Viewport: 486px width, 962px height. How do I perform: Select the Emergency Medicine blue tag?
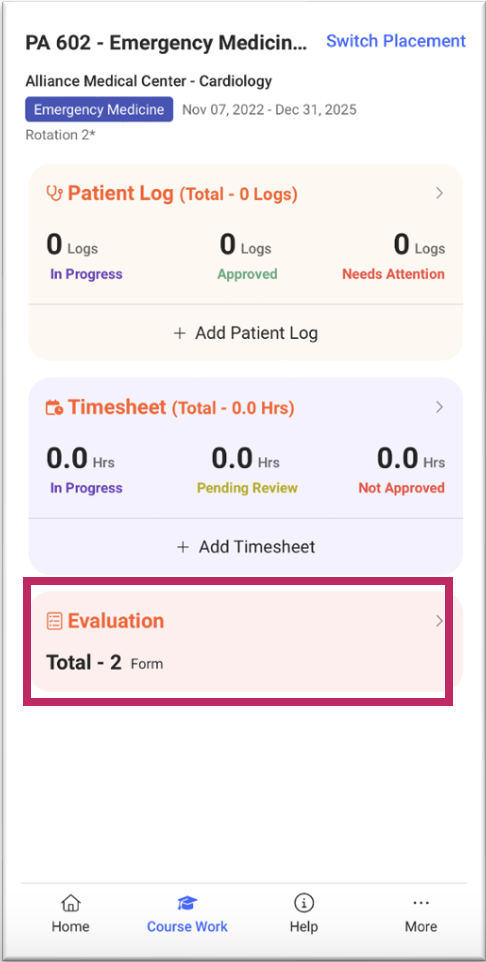[x=99, y=110]
